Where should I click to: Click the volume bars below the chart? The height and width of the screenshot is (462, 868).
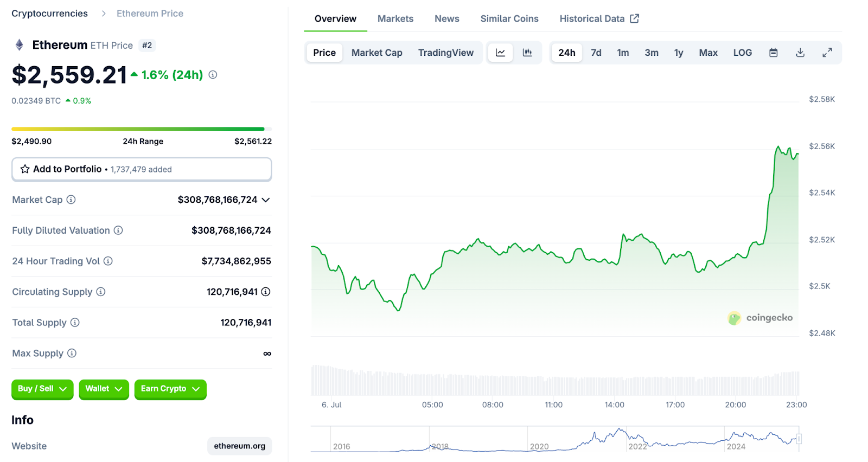pos(555,381)
